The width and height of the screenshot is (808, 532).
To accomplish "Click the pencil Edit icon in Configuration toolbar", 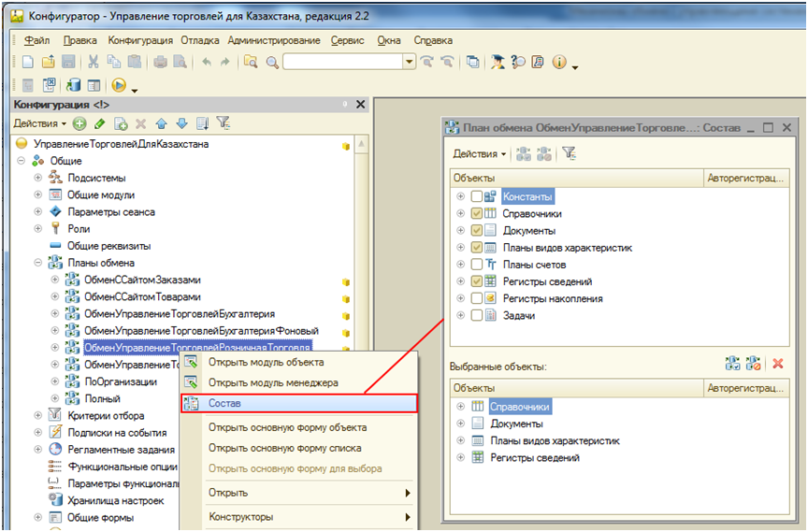I will pyautogui.click(x=100, y=123).
